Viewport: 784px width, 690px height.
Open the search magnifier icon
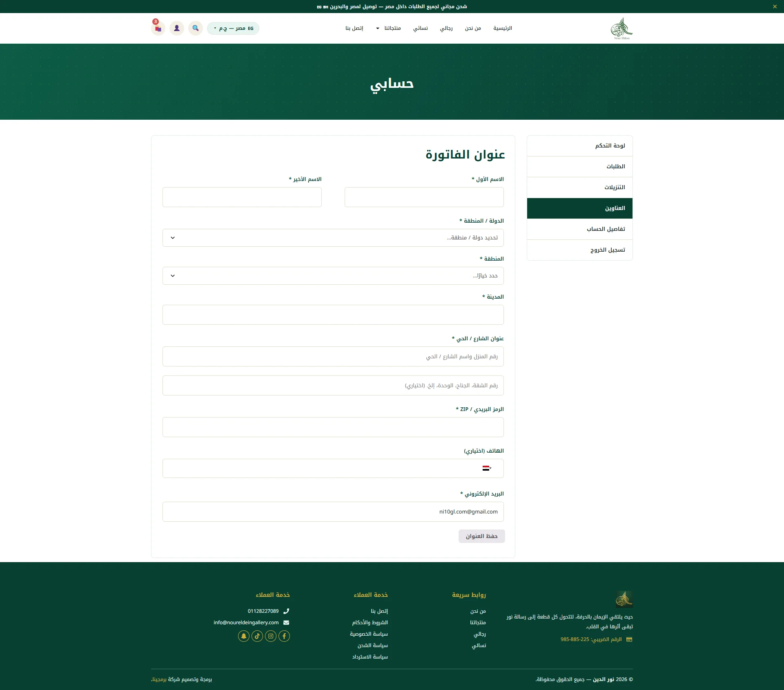(196, 28)
